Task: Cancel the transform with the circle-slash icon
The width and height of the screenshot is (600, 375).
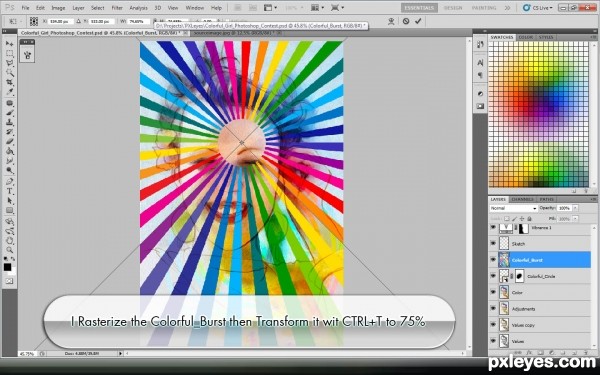Action: click(x=406, y=21)
